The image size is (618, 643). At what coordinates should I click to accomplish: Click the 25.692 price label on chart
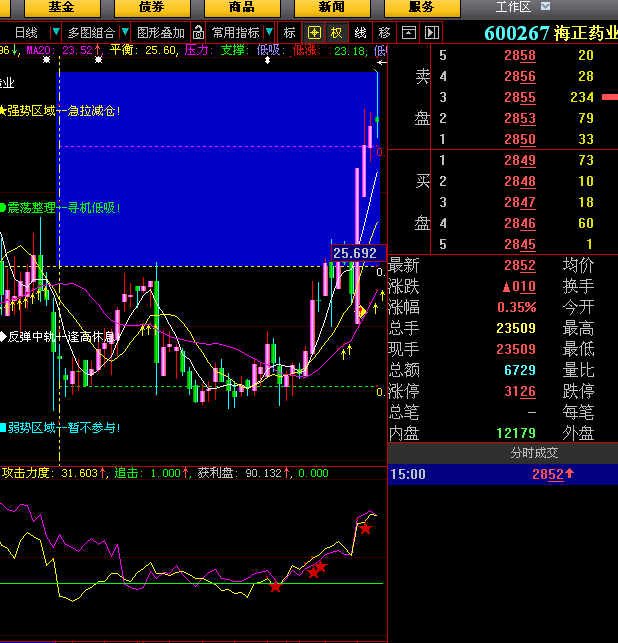355,254
